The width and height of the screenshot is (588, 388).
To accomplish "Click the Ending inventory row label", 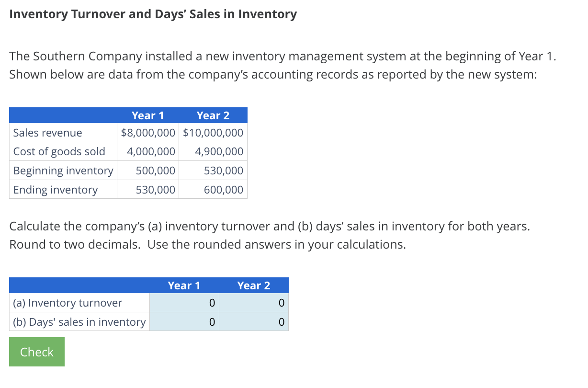I will 56,189.
